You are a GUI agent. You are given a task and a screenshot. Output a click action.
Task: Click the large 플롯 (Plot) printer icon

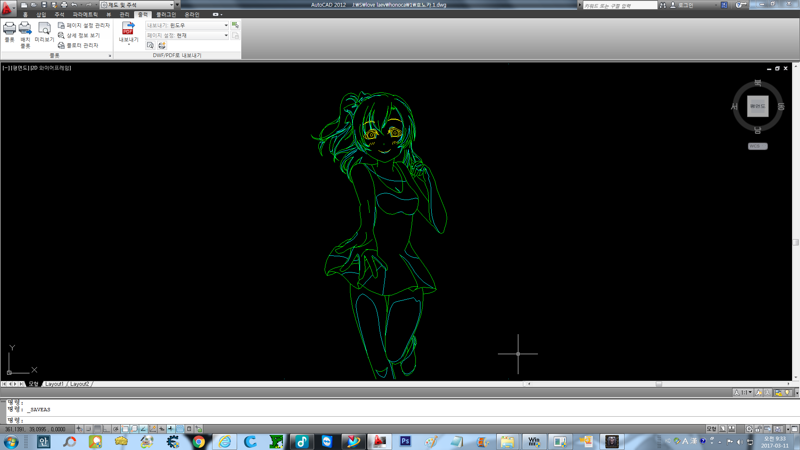point(10,28)
